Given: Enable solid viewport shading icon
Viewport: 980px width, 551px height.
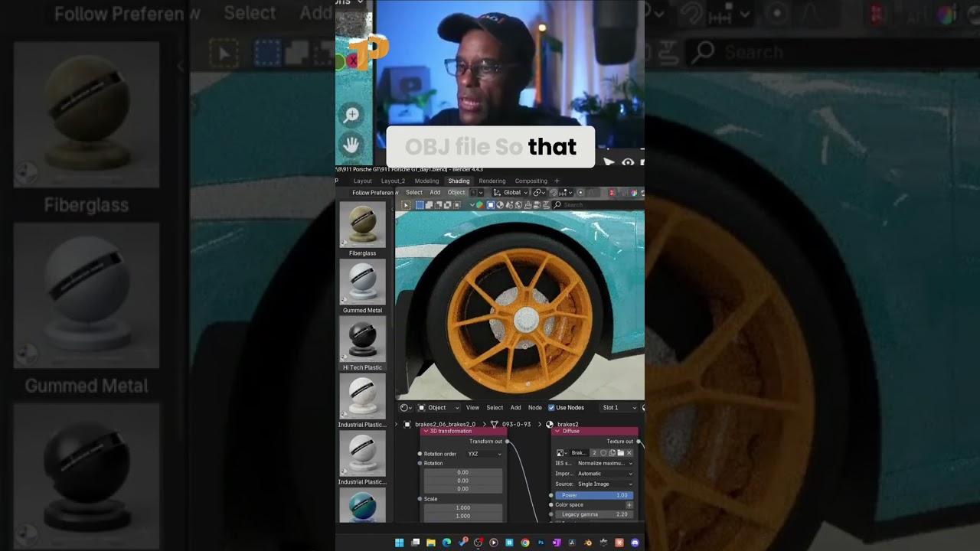Looking at the screenshot, I should tap(491, 205).
